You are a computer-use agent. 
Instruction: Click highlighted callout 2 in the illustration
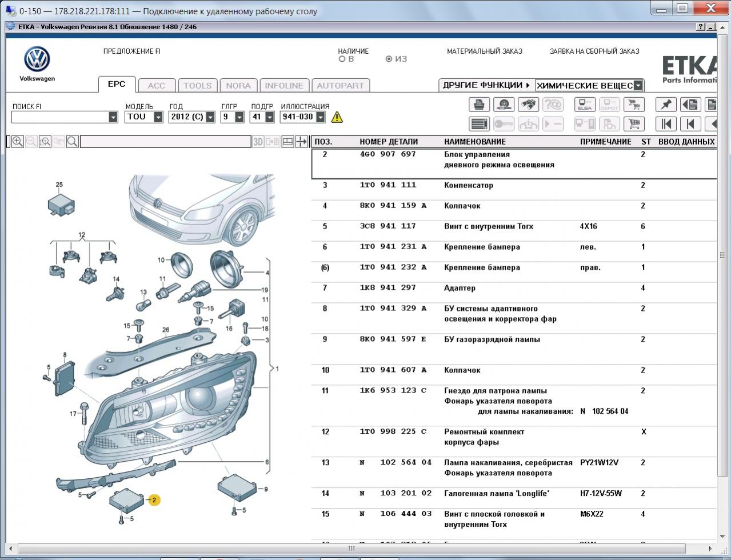[154, 500]
